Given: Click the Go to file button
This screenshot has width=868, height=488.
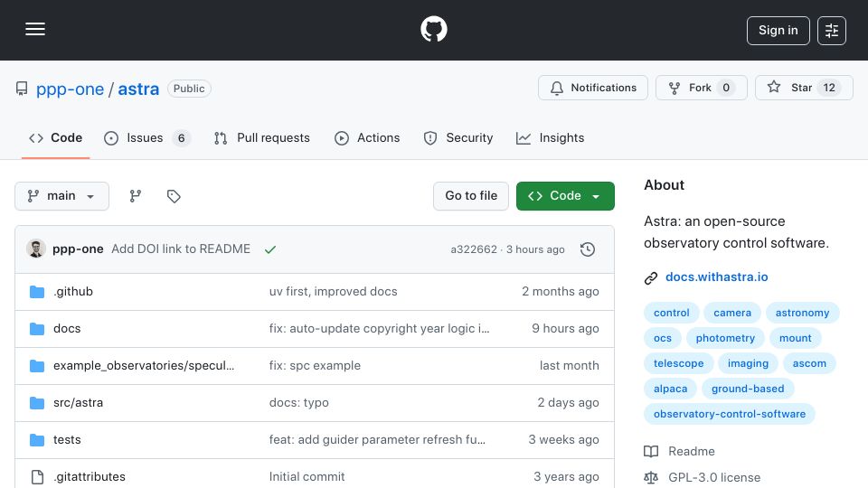Looking at the screenshot, I should 471,196.
